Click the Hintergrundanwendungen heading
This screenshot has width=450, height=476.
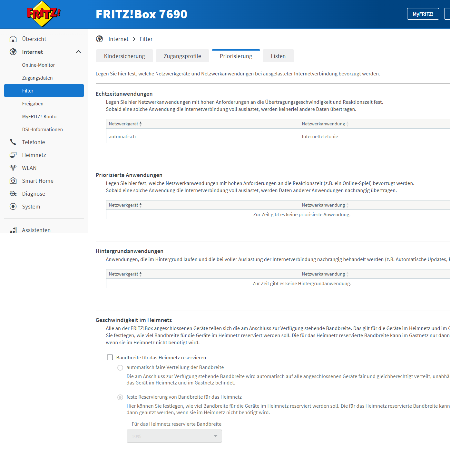pos(129,251)
